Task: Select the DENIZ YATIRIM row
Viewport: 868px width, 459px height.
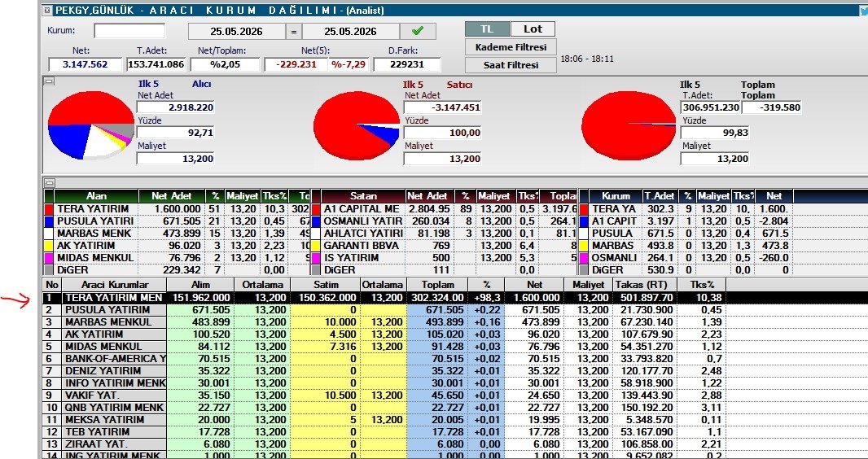Action: point(384,370)
